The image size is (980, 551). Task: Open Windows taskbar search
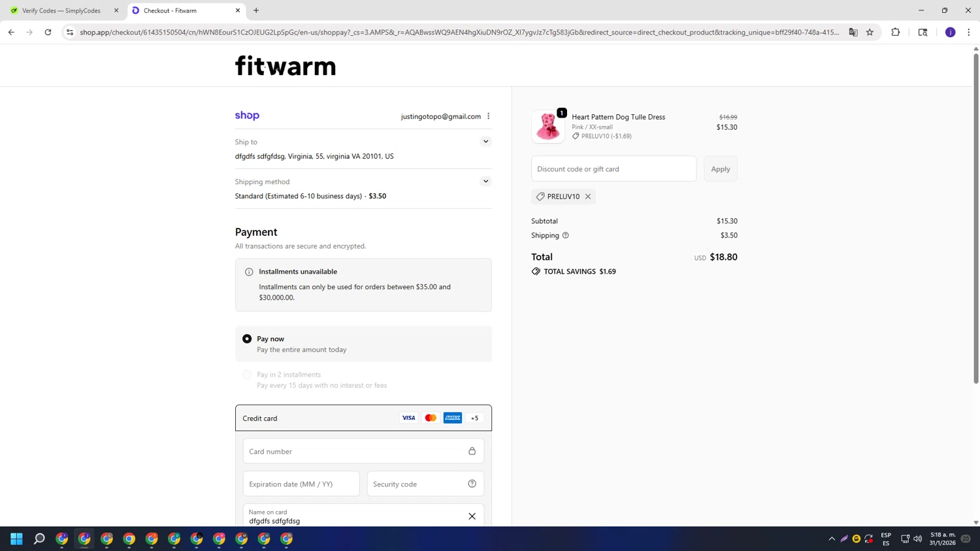click(x=39, y=539)
